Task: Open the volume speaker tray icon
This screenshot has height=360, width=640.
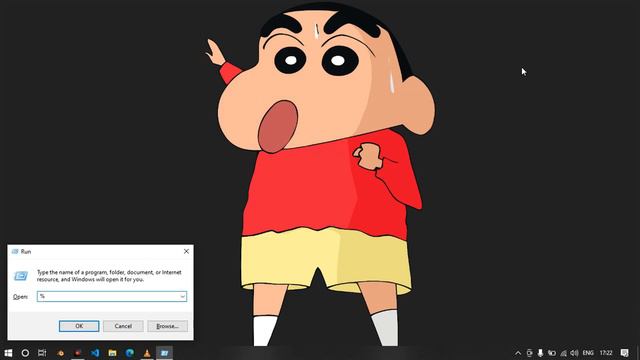Action: click(x=574, y=353)
